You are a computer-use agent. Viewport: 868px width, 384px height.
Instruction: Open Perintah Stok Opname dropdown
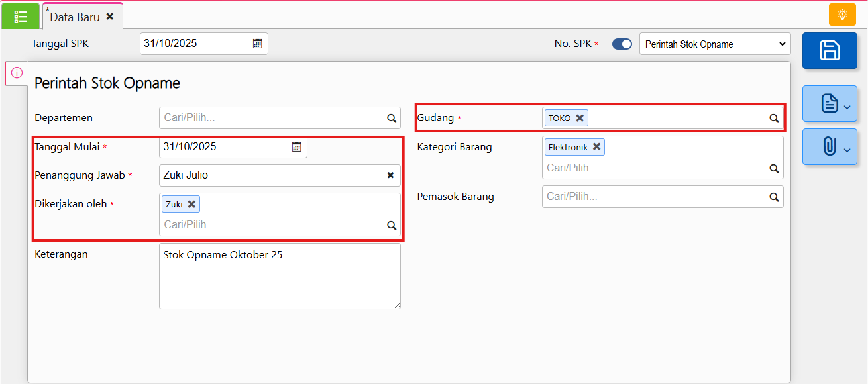pyautogui.click(x=714, y=44)
